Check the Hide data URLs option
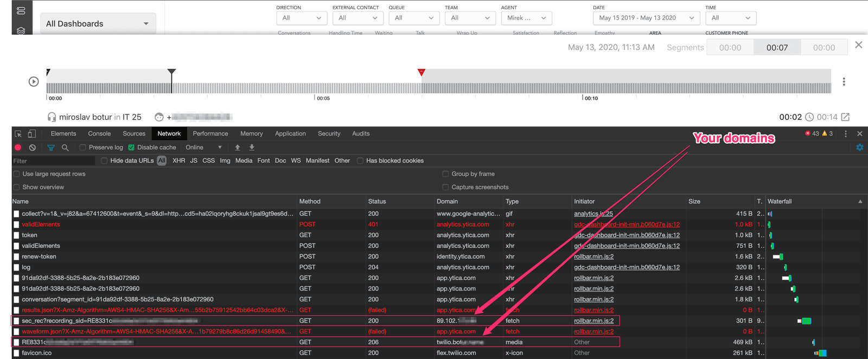The image size is (868, 359). coord(104,161)
